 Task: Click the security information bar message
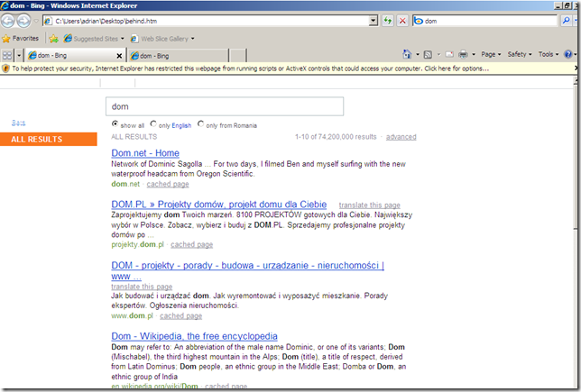[251, 68]
